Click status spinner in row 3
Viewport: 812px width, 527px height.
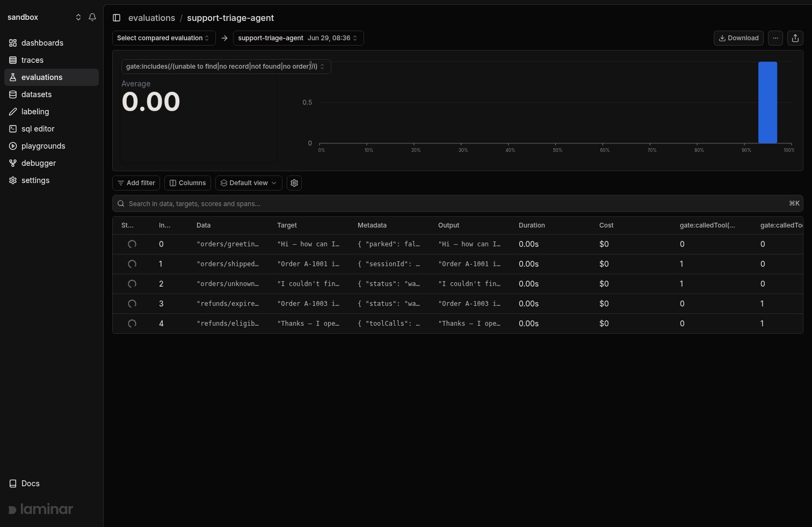132,304
